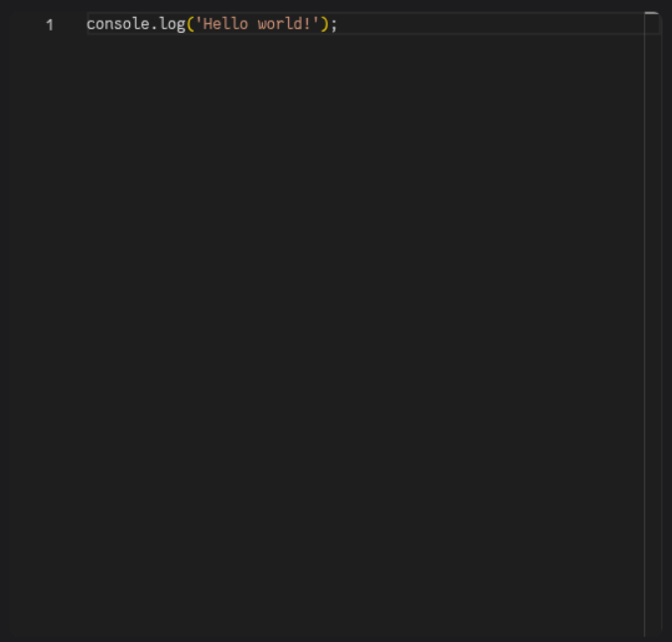
Task: Click the closing quote after world!
Action: 317,24
